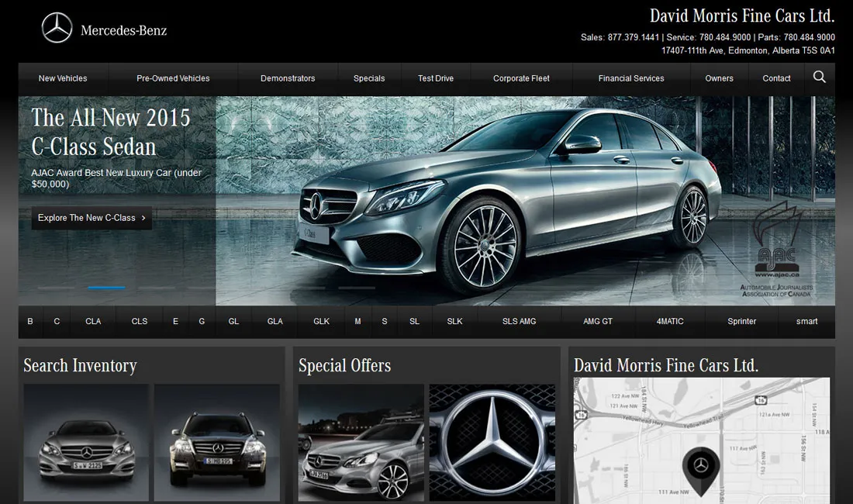This screenshot has width=853, height=504.
Task: Click the address 17407-111th Ave, Edmonton
Action: point(748,50)
